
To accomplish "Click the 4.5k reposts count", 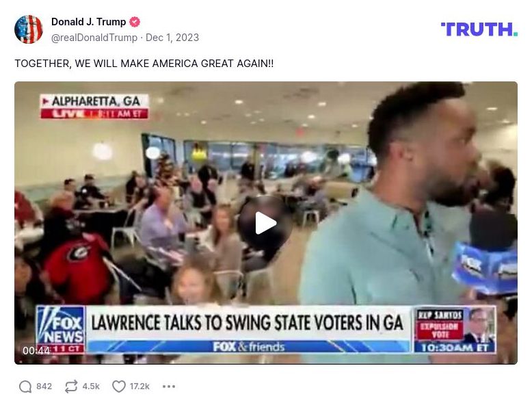I will click(91, 386).
